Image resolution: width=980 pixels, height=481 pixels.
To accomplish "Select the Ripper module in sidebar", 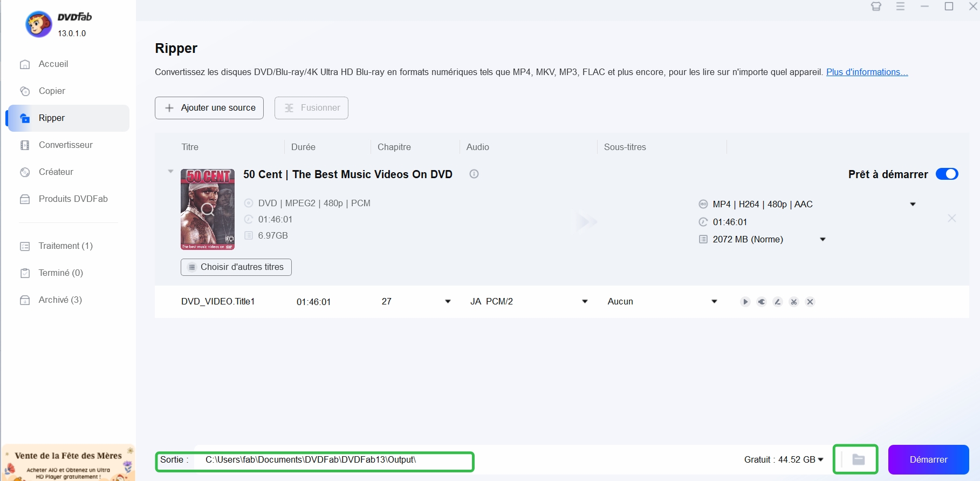I will click(x=67, y=118).
